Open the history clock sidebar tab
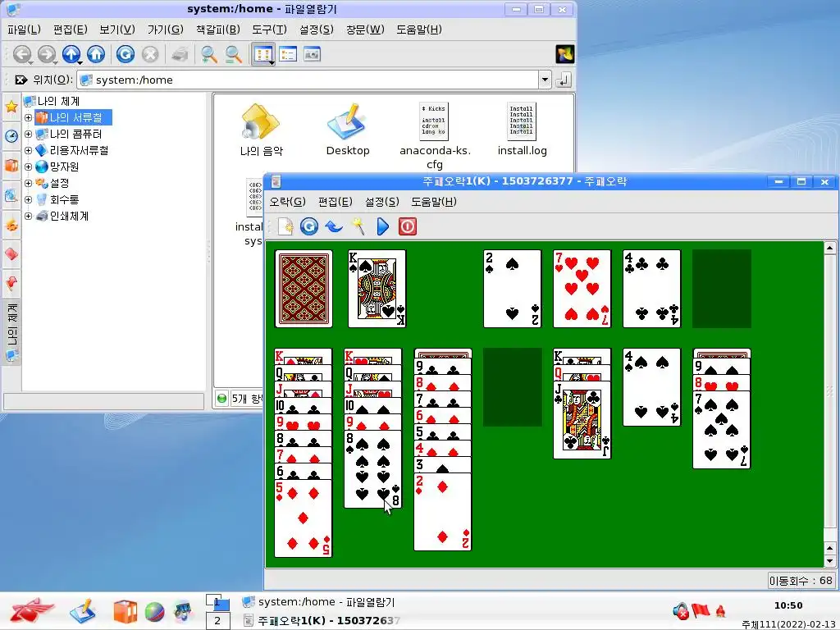The width and height of the screenshot is (840, 630). [11, 136]
